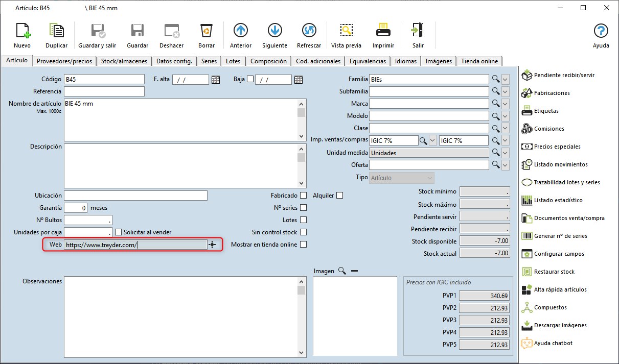The width and height of the screenshot is (619, 364).
Task: Open the Baja date calendar picker
Action: click(x=299, y=79)
